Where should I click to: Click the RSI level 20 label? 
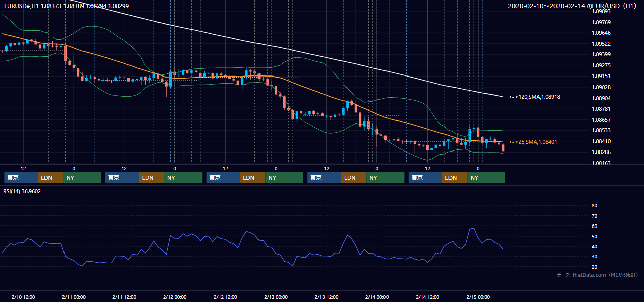594,267
